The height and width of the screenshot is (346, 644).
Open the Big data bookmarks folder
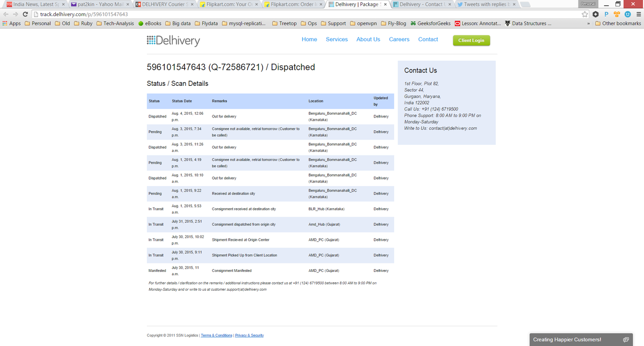pyautogui.click(x=178, y=24)
